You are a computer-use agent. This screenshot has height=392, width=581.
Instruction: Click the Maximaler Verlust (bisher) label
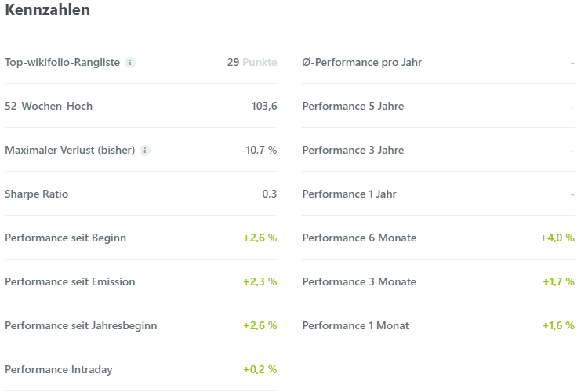(70, 150)
